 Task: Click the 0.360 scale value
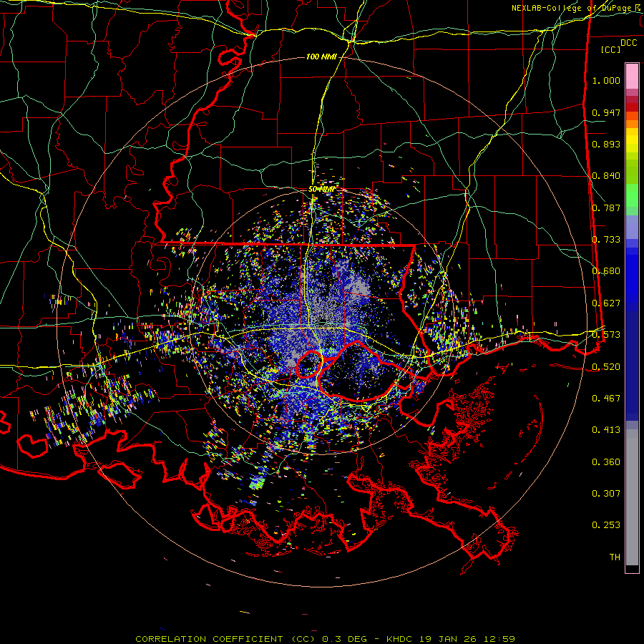pos(606,462)
